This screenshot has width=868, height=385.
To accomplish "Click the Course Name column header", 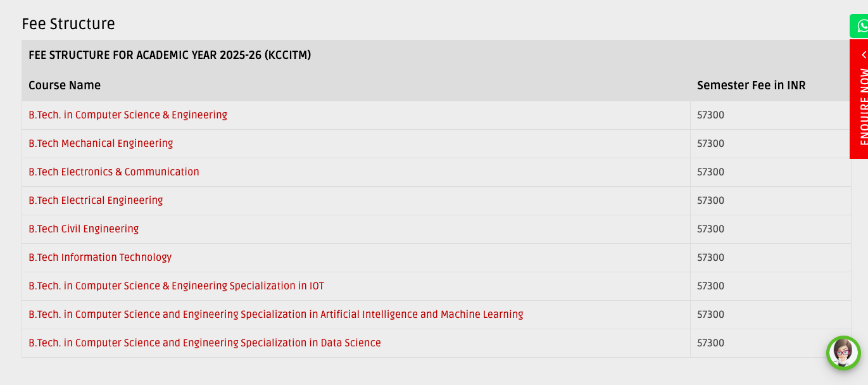I will pyautogui.click(x=65, y=85).
